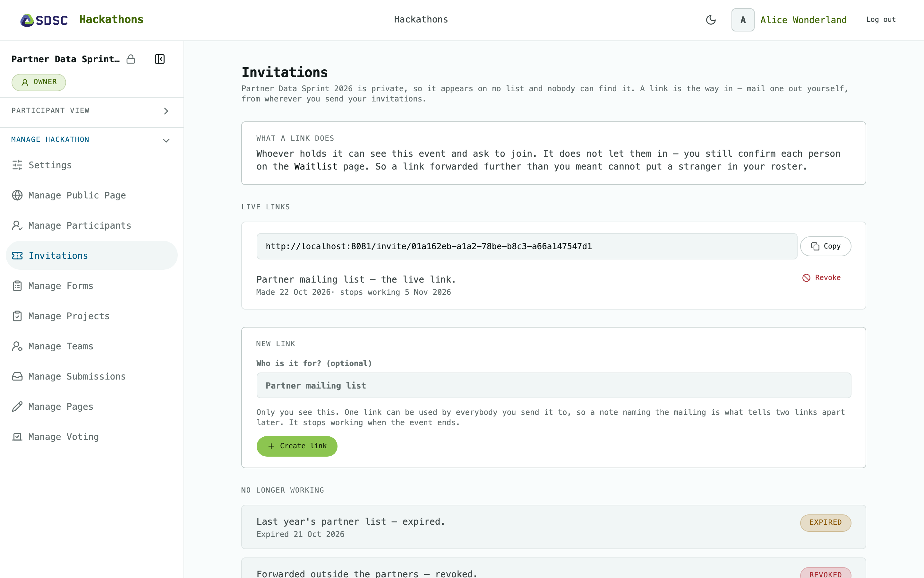Click the EXPIRED status badge

(x=826, y=522)
